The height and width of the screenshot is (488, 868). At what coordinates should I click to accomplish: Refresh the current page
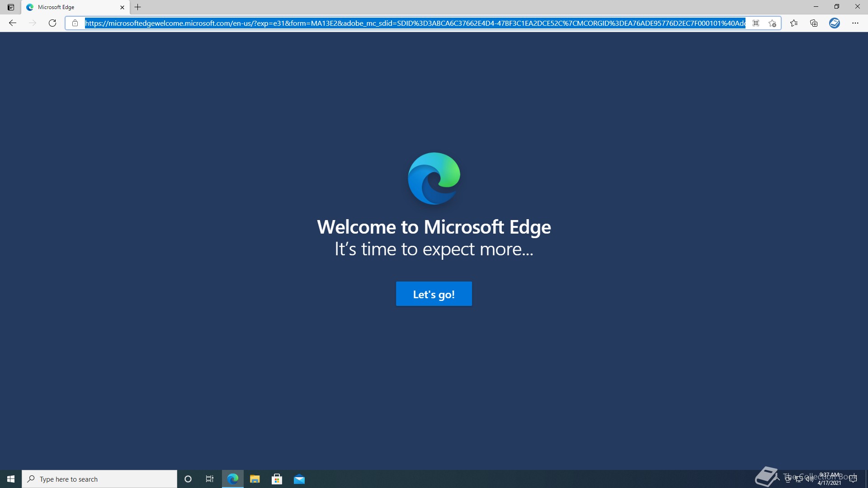point(52,23)
